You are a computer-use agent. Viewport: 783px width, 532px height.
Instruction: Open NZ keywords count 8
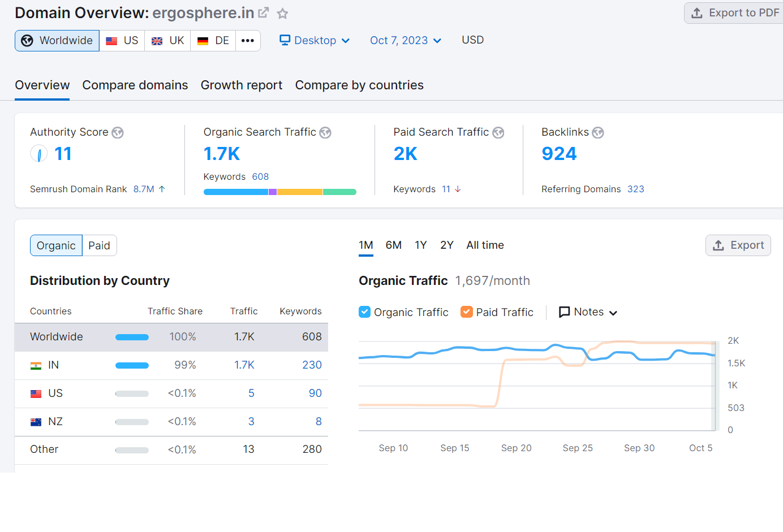click(x=319, y=422)
